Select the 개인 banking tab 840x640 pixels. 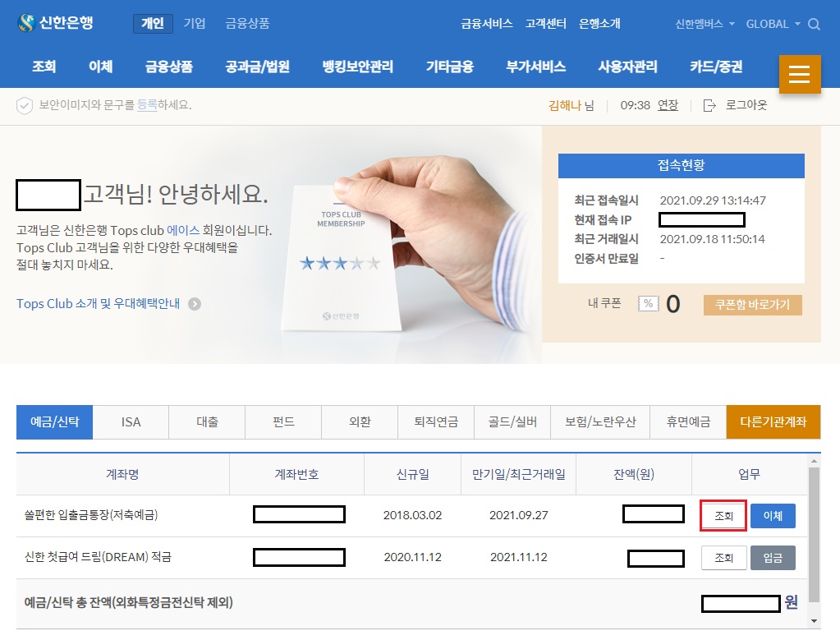(153, 24)
